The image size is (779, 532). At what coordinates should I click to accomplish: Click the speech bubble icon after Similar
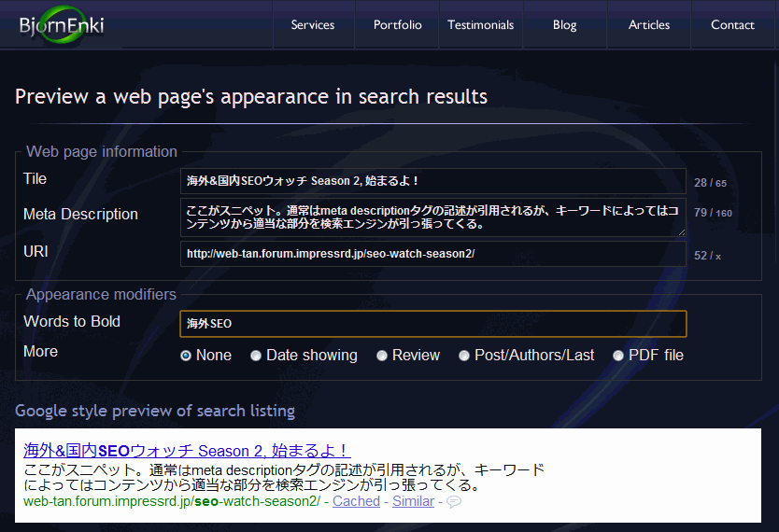(454, 502)
